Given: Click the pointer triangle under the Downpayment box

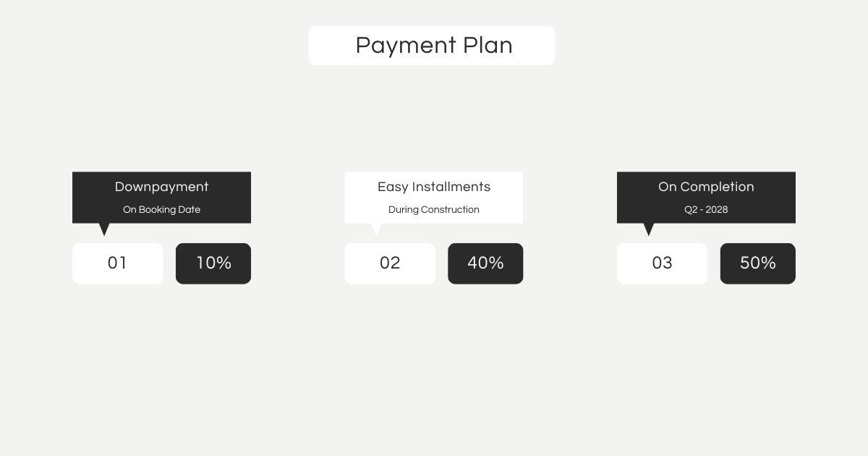Looking at the screenshot, I should (x=104, y=228).
